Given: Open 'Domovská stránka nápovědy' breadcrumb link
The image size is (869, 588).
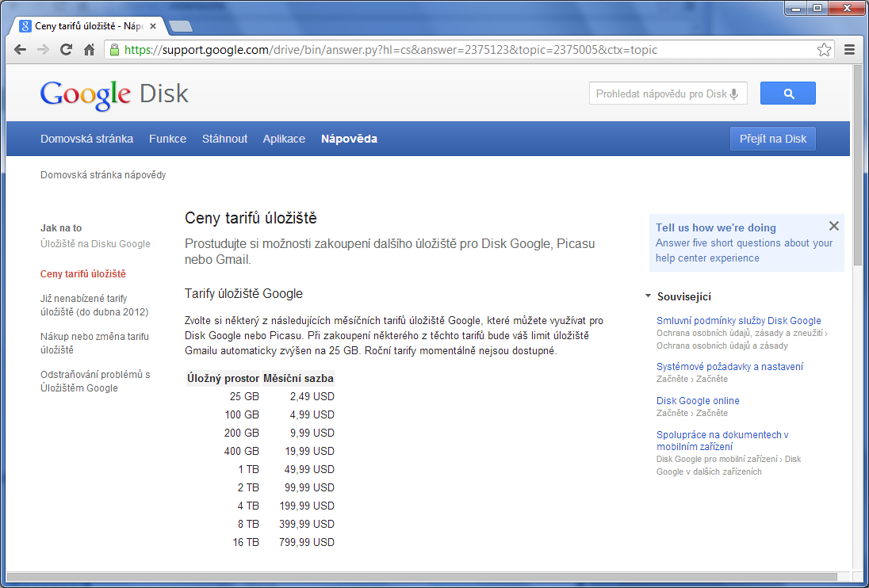Looking at the screenshot, I should 103,175.
